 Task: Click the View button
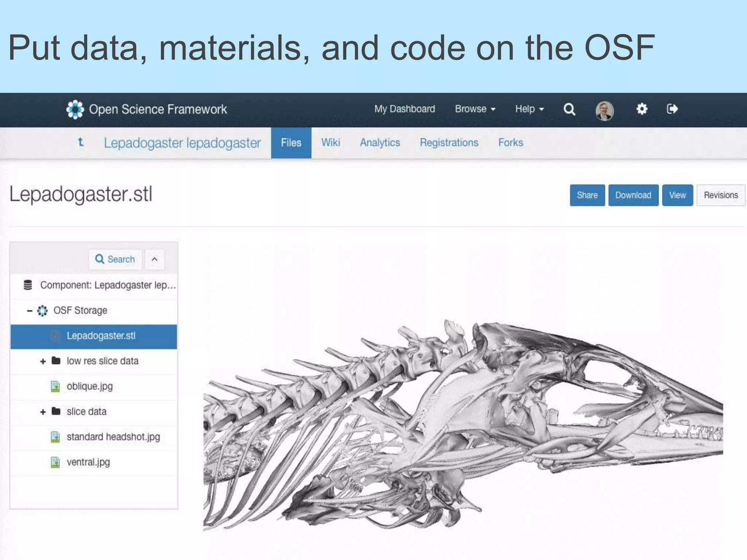click(677, 195)
